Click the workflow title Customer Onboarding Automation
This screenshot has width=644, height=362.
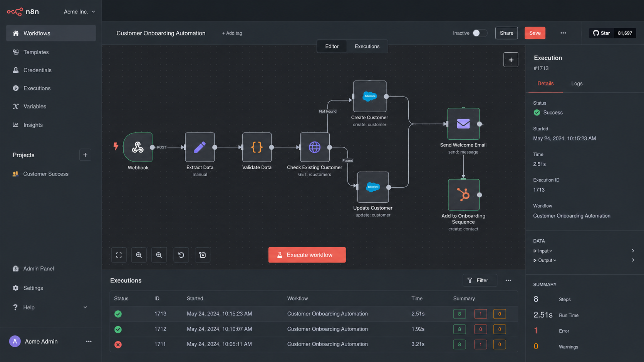pos(161,33)
